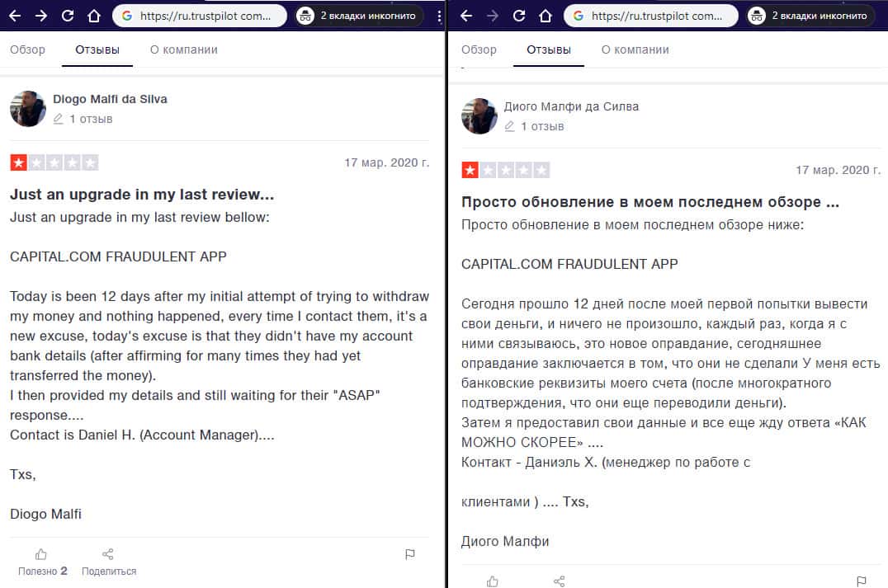Open incognito tabs indicator in right window
Image resolution: width=888 pixels, height=588 pixels.
tap(813, 16)
